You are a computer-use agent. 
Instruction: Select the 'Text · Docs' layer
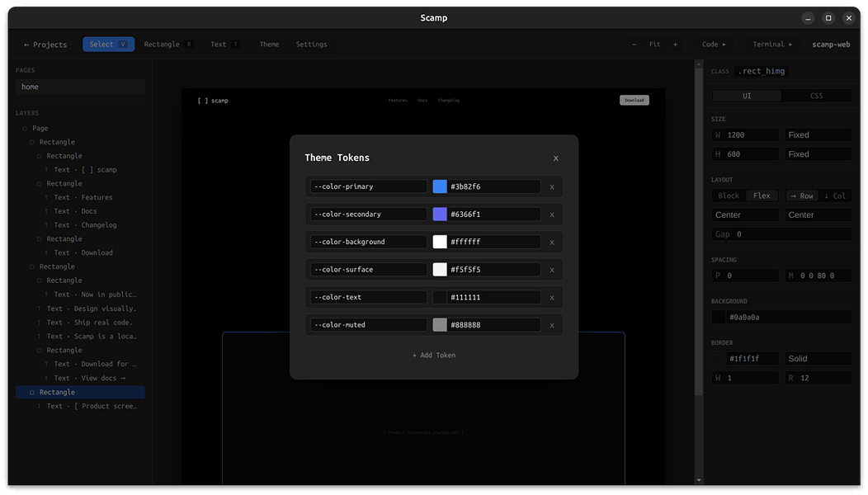(80, 211)
